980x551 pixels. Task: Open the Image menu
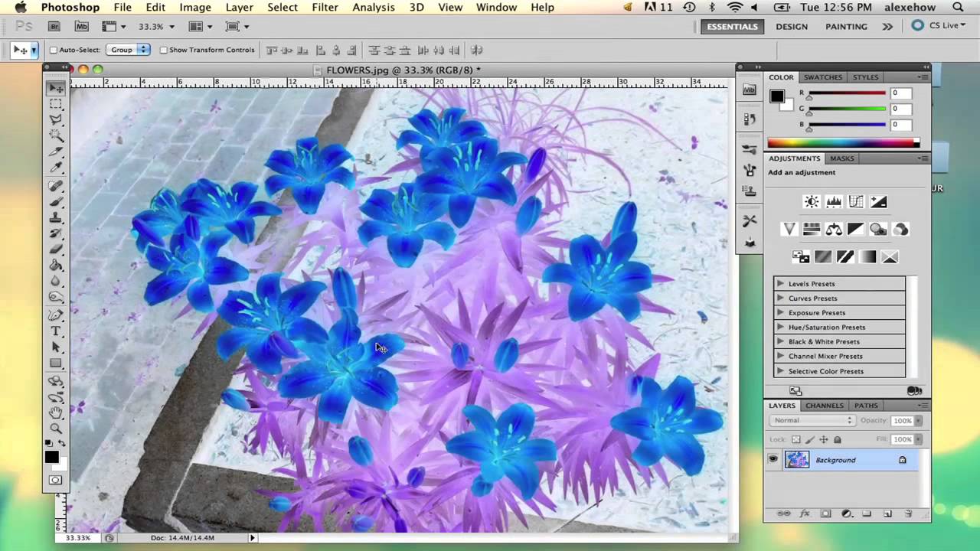195,8
